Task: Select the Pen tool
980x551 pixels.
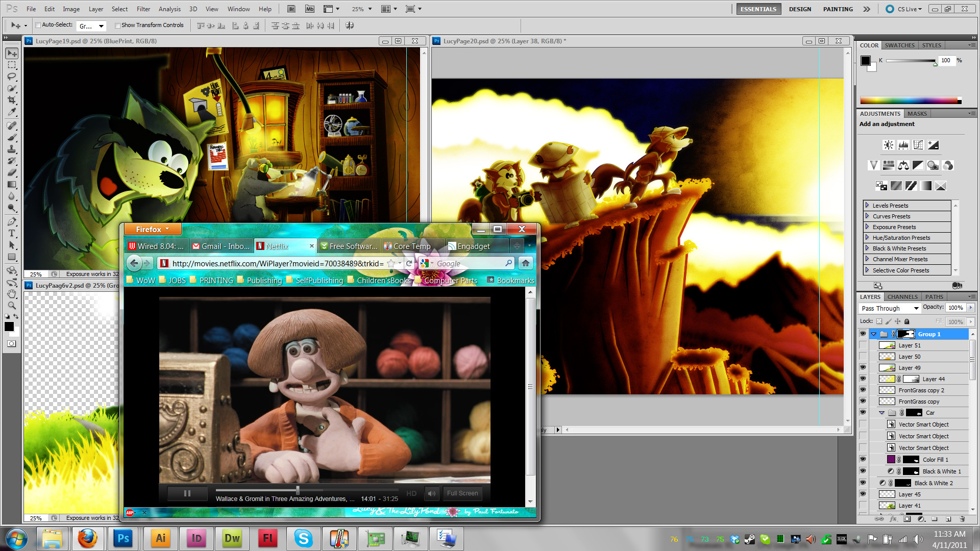Action: [x=12, y=221]
